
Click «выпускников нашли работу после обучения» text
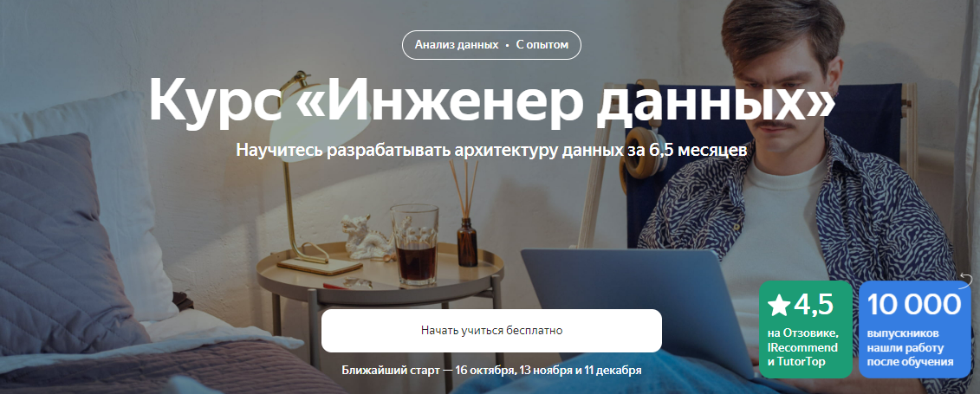click(x=910, y=347)
